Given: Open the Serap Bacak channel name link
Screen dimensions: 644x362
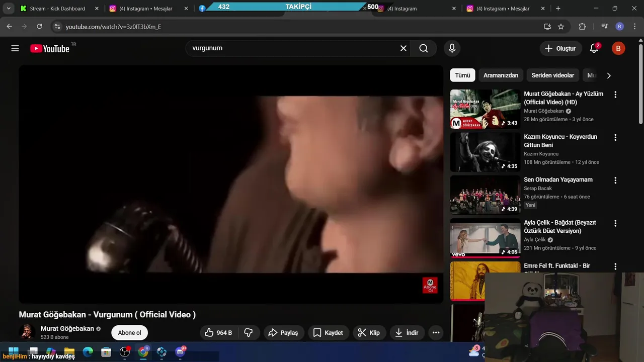Looking at the screenshot, I should [538, 189].
